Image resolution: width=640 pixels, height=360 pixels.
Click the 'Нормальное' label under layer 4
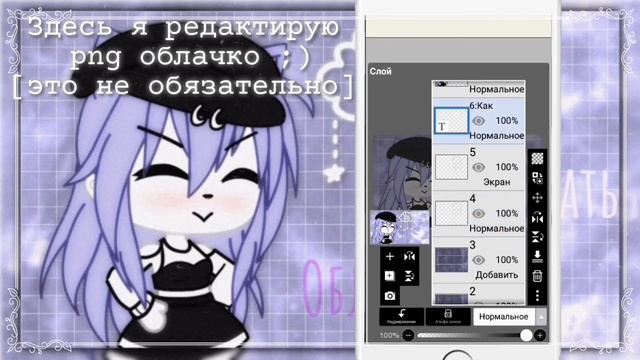click(x=497, y=229)
